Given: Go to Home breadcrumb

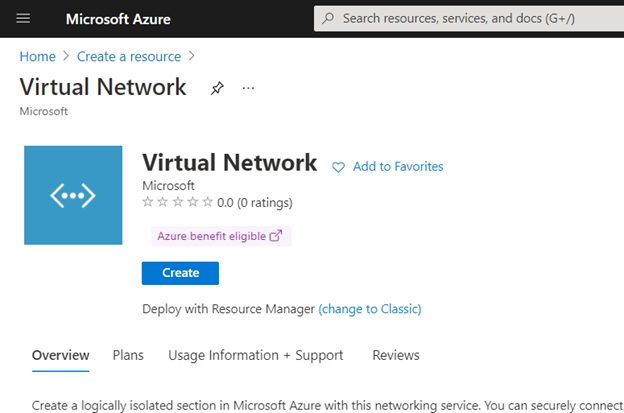Looking at the screenshot, I should [38, 56].
